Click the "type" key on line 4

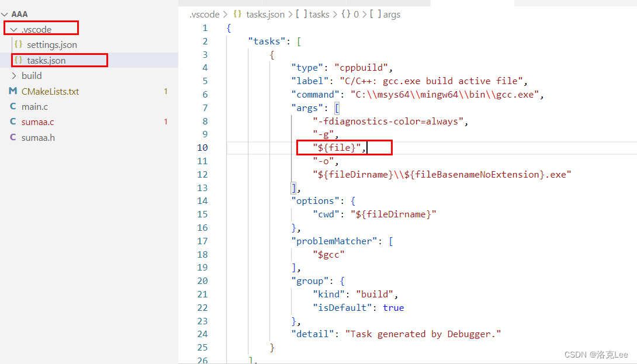click(307, 68)
